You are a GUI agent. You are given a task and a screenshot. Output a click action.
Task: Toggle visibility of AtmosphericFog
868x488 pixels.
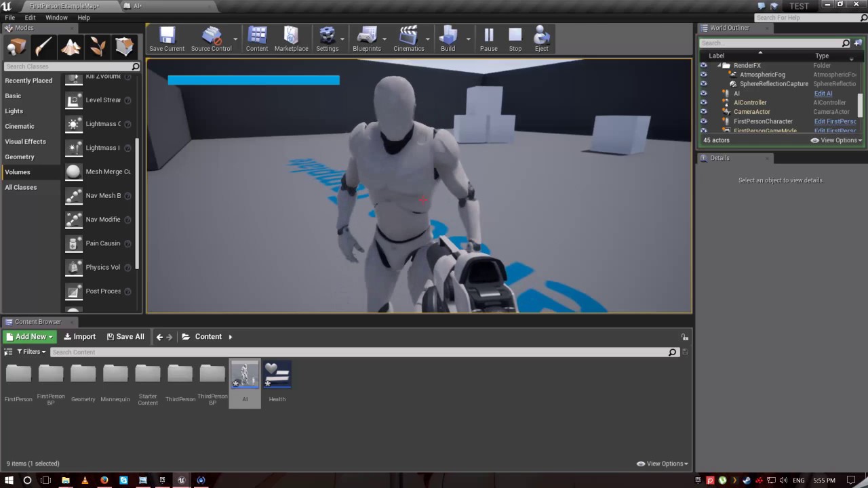point(703,75)
